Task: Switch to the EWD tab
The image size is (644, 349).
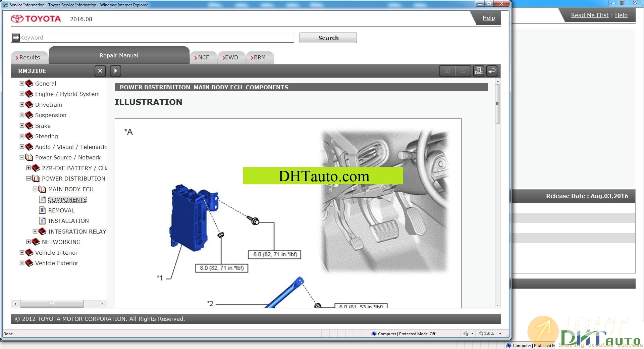Action: (231, 58)
